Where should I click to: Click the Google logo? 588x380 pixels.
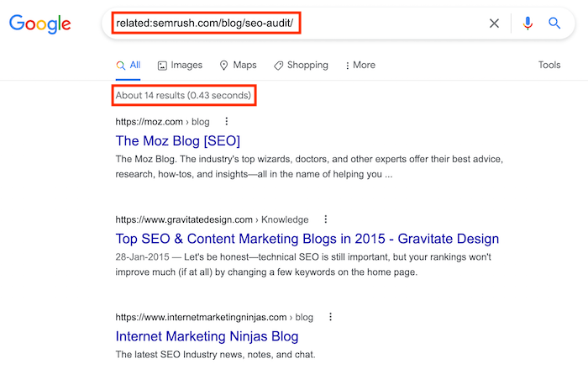(39, 24)
